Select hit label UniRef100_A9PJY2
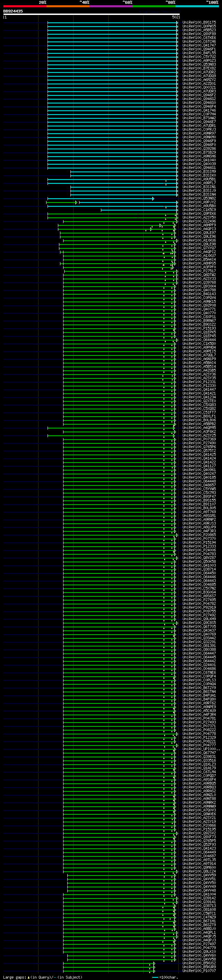This screenshot has height=980, width=222. click(x=199, y=202)
